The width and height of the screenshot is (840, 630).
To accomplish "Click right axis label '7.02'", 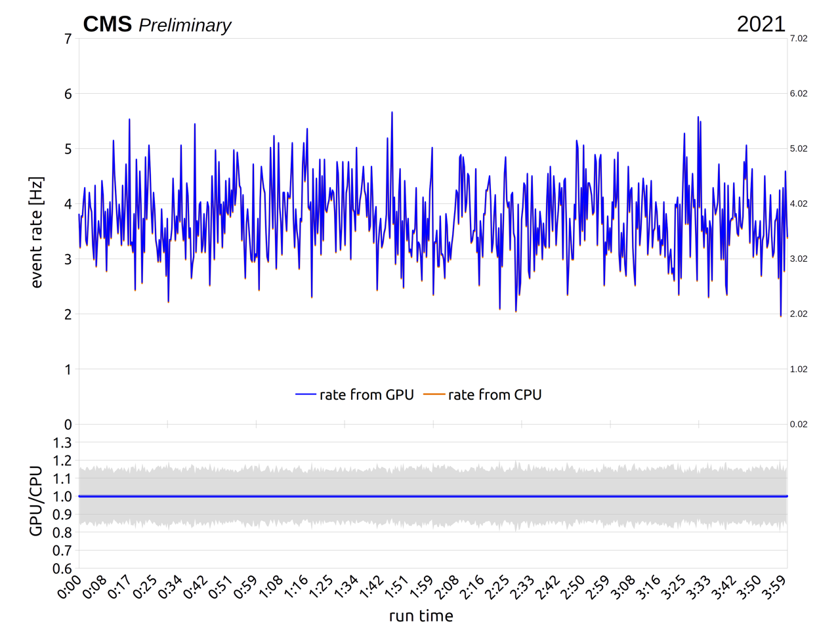I will pyautogui.click(x=799, y=38).
